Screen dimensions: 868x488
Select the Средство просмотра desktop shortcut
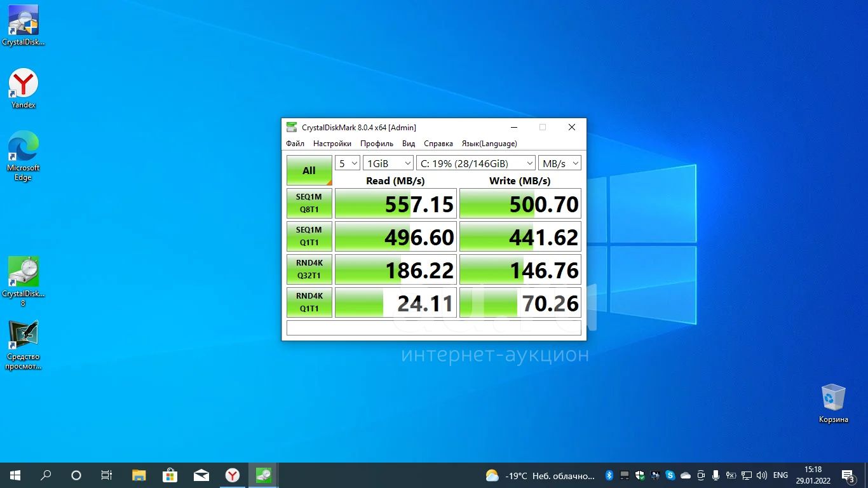24,345
